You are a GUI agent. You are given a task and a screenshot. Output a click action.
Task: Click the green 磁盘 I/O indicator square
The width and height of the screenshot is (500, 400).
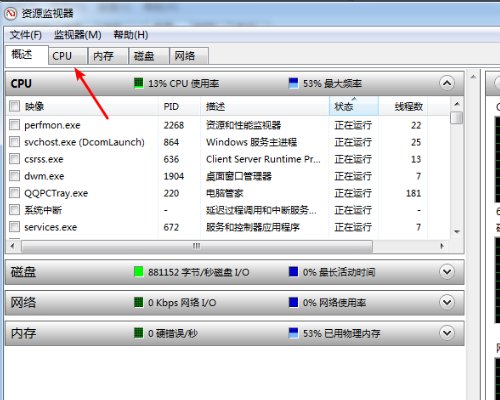click(x=138, y=272)
